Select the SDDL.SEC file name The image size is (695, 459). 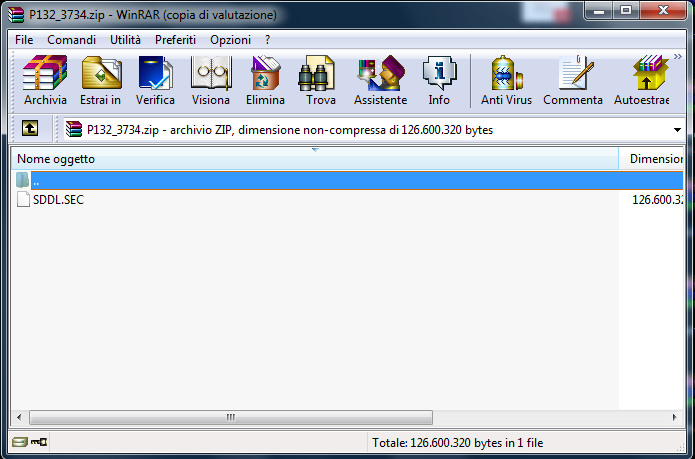tap(58, 199)
